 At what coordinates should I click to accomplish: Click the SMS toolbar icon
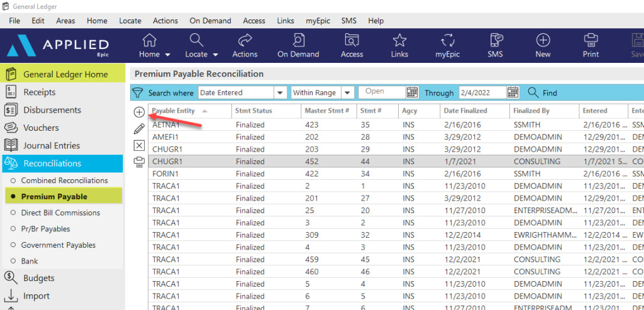pyautogui.click(x=495, y=45)
